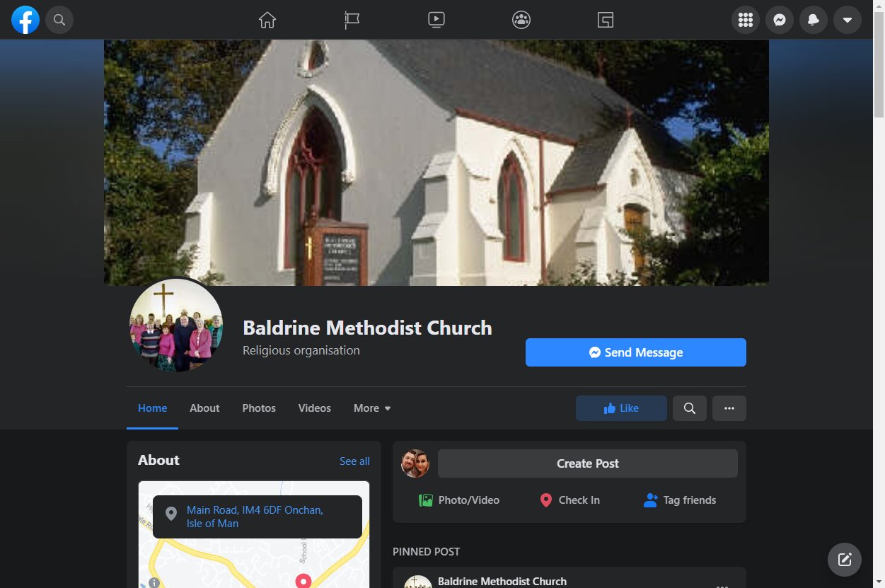This screenshot has width=885, height=588.
Task: Click the red map location pin
Action: pyautogui.click(x=303, y=581)
